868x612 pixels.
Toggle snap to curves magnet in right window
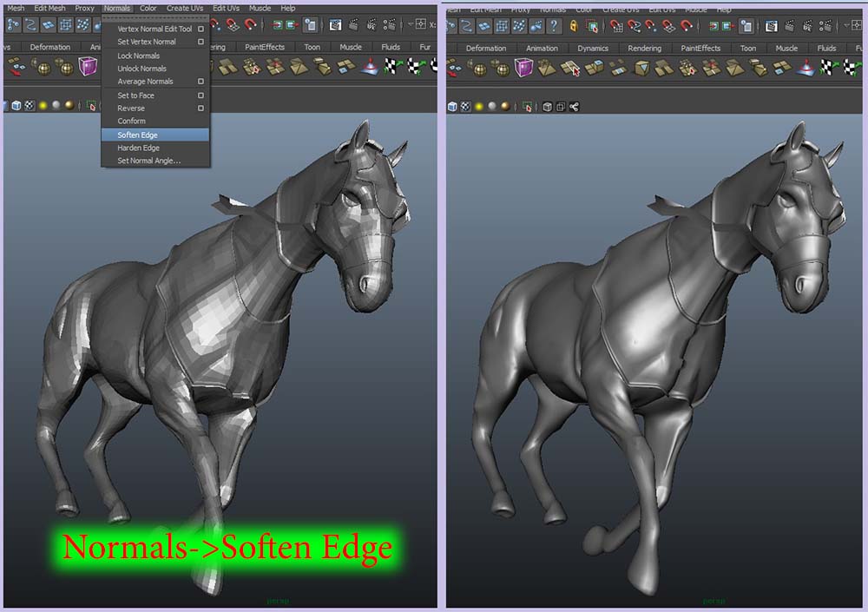(634, 25)
